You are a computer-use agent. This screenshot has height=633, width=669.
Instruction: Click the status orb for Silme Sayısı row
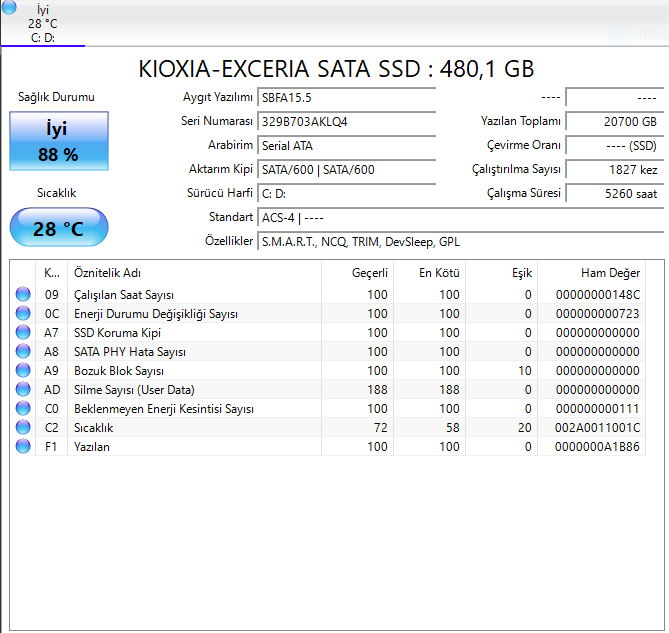coord(23,389)
